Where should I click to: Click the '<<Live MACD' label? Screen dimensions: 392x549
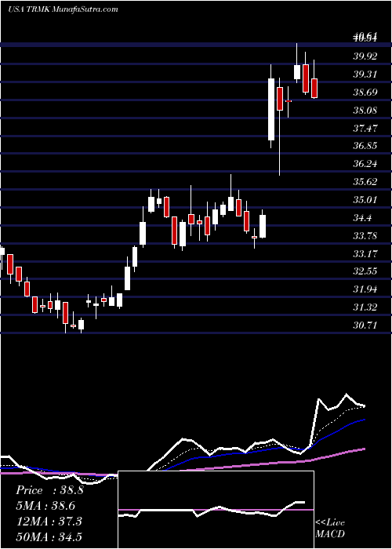tap(330, 529)
